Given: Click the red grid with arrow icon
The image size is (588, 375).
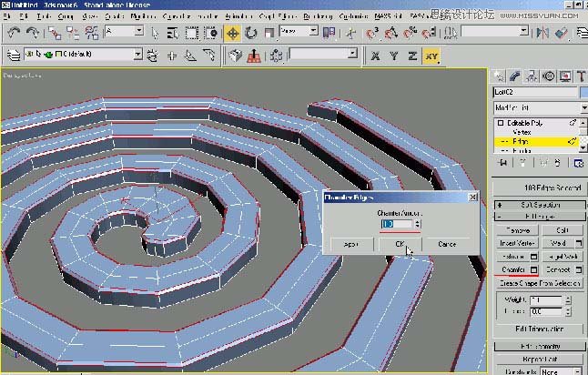Looking at the screenshot, I should 254,56.
